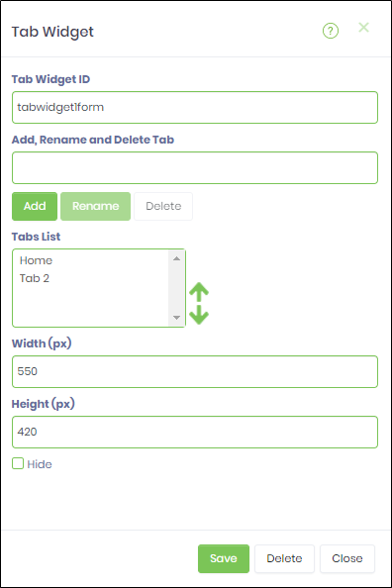This screenshot has height=588, width=392.
Task: Click the Delete tab button beside Rename
Action: point(163,206)
